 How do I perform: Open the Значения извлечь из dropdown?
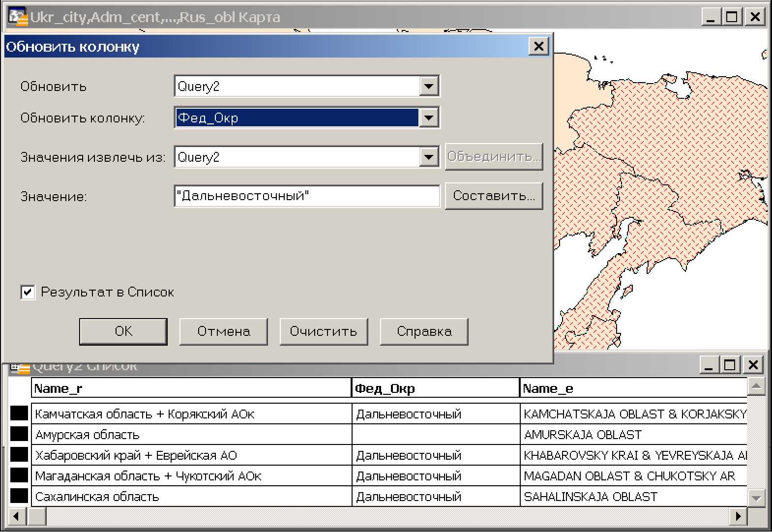pyautogui.click(x=429, y=157)
